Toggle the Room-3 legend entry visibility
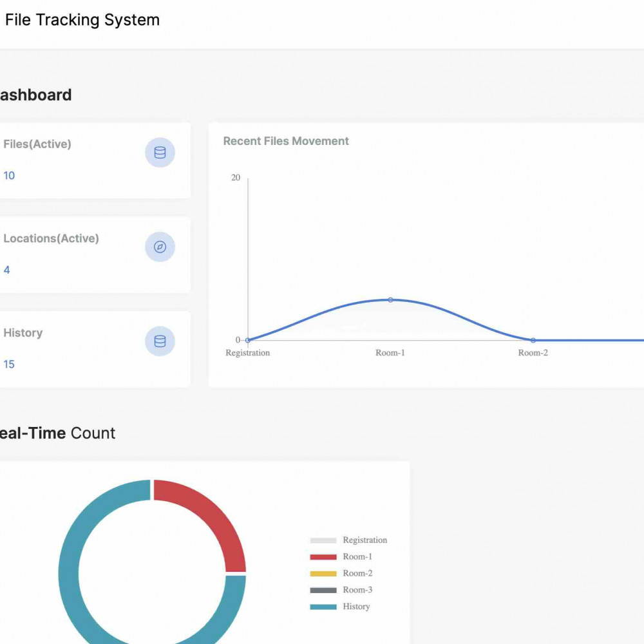Image resolution: width=644 pixels, height=644 pixels. 355,590
